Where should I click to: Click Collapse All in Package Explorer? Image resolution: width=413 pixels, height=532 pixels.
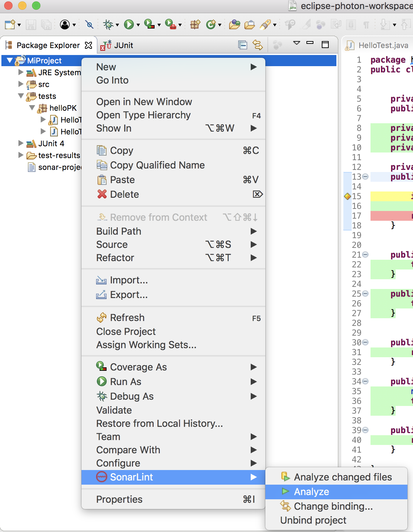coord(242,45)
